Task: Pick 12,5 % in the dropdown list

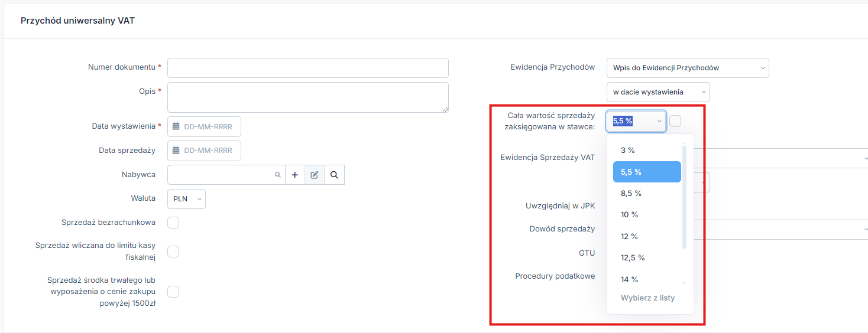Action: 647,258
